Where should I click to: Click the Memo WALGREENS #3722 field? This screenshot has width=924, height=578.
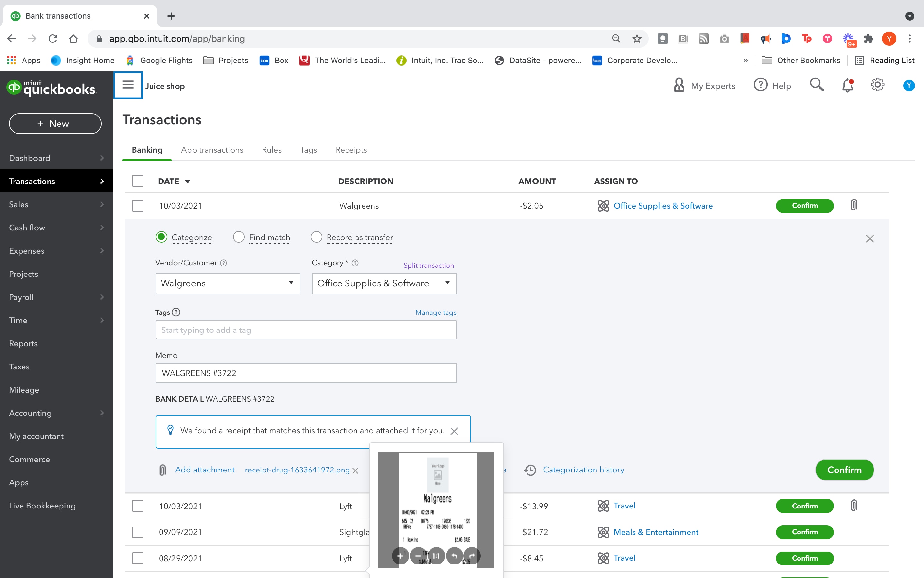[306, 373]
